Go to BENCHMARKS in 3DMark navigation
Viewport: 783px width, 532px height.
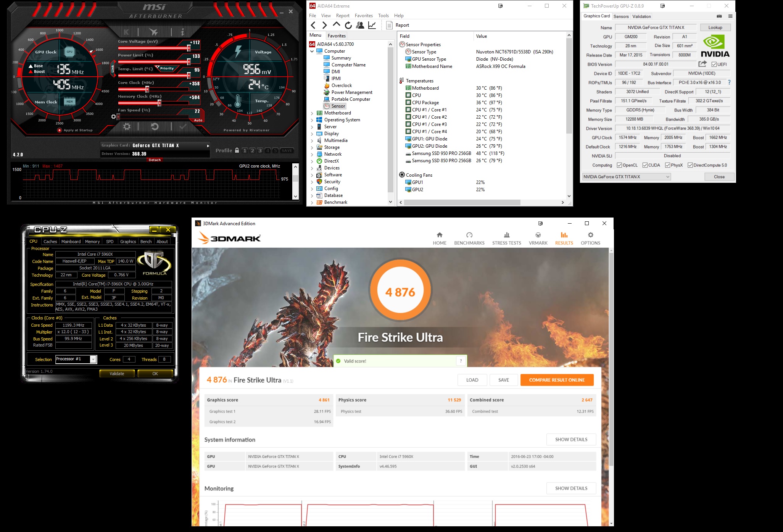pos(469,239)
